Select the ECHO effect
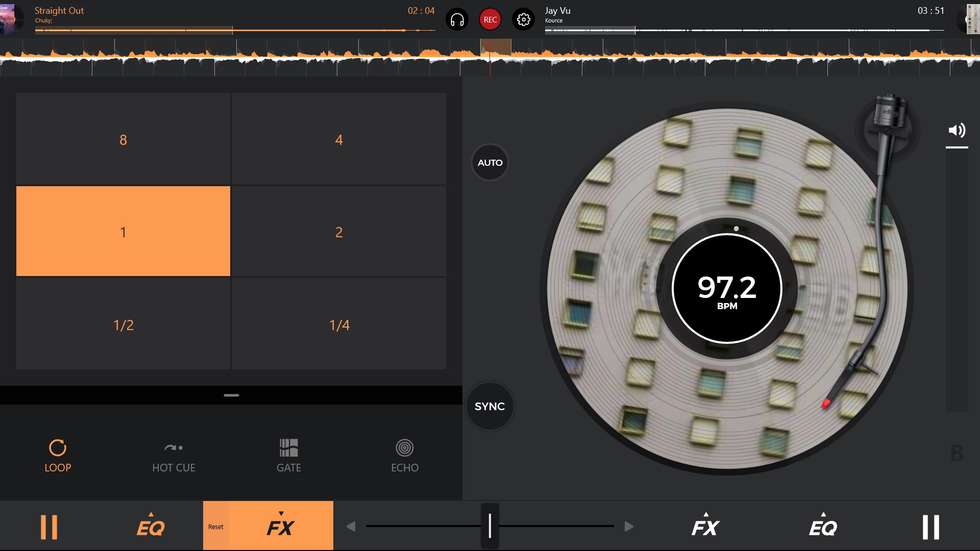 tap(405, 455)
